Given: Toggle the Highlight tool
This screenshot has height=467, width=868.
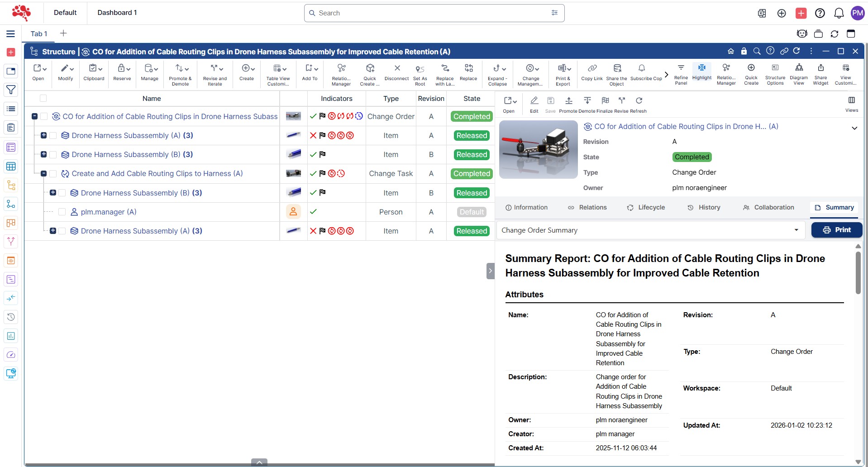Looking at the screenshot, I should (701, 68).
